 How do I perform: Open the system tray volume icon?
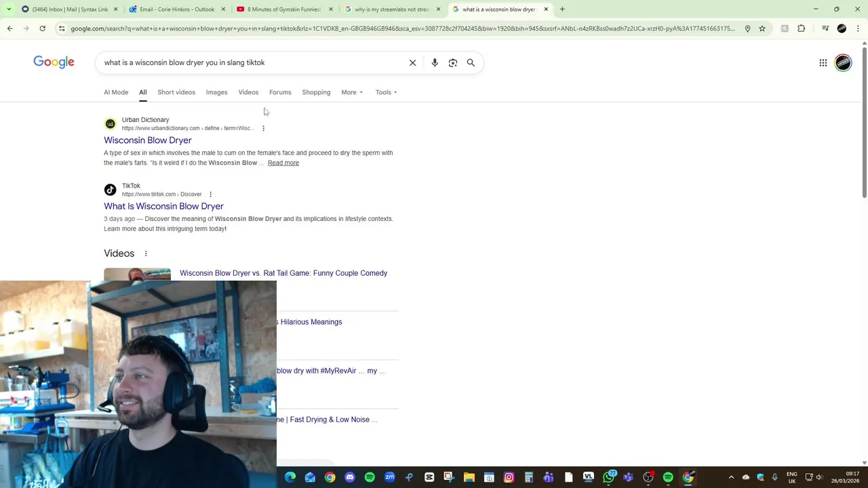tap(819, 477)
